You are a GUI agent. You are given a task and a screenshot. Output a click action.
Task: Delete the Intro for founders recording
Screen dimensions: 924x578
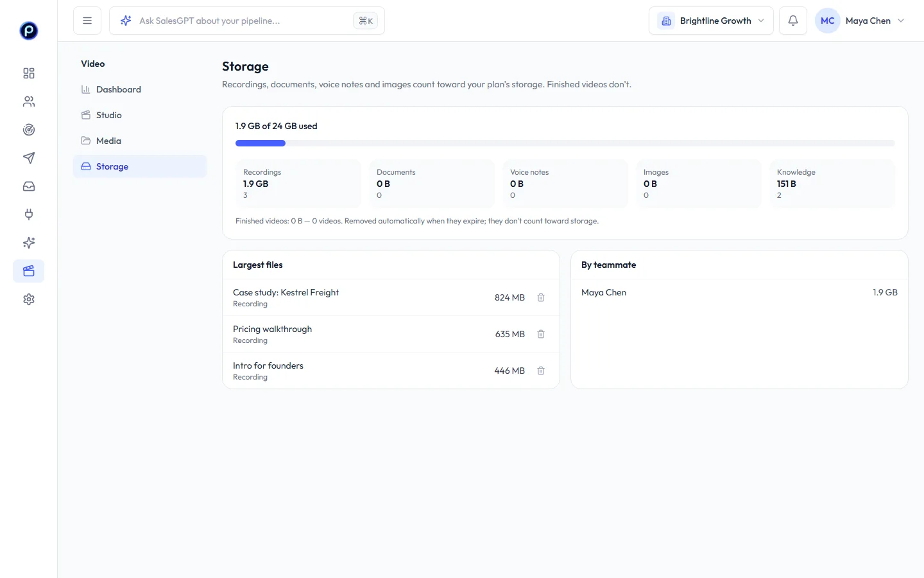click(541, 371)
